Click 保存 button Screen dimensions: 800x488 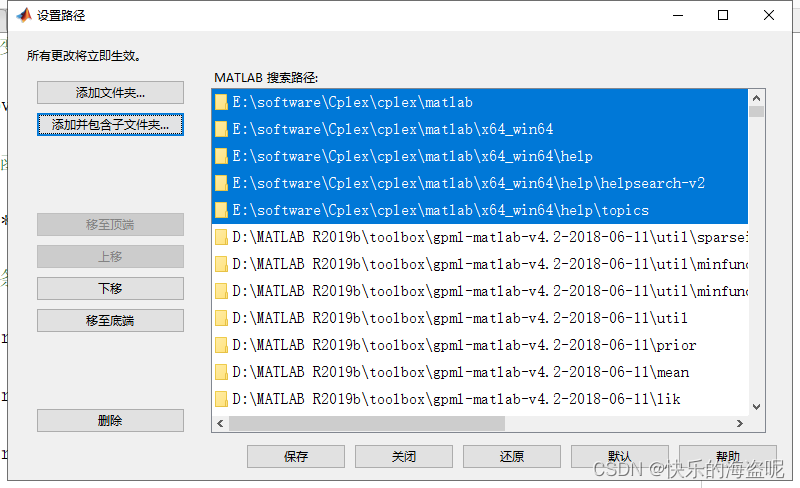[x=296, y=456]
